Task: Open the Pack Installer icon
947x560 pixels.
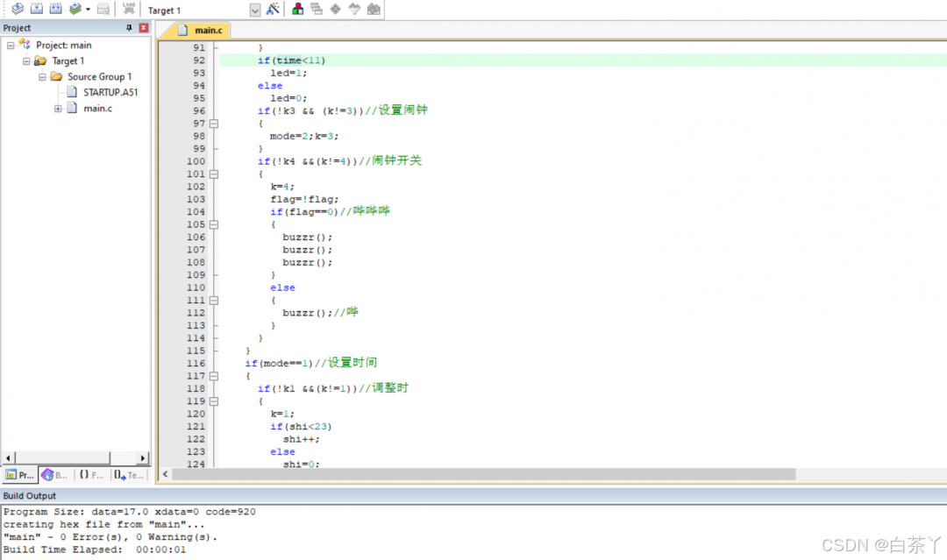Action: [374, 10]
